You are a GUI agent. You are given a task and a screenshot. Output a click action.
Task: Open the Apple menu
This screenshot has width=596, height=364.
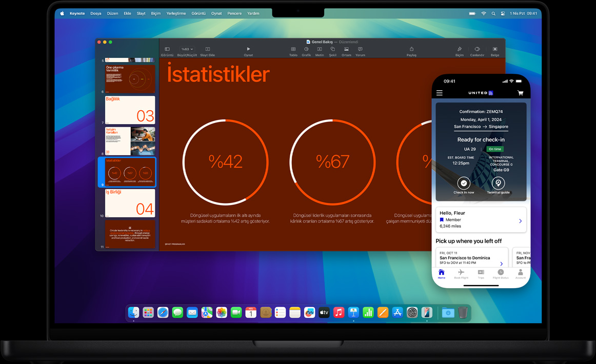(x=62, y=13)
